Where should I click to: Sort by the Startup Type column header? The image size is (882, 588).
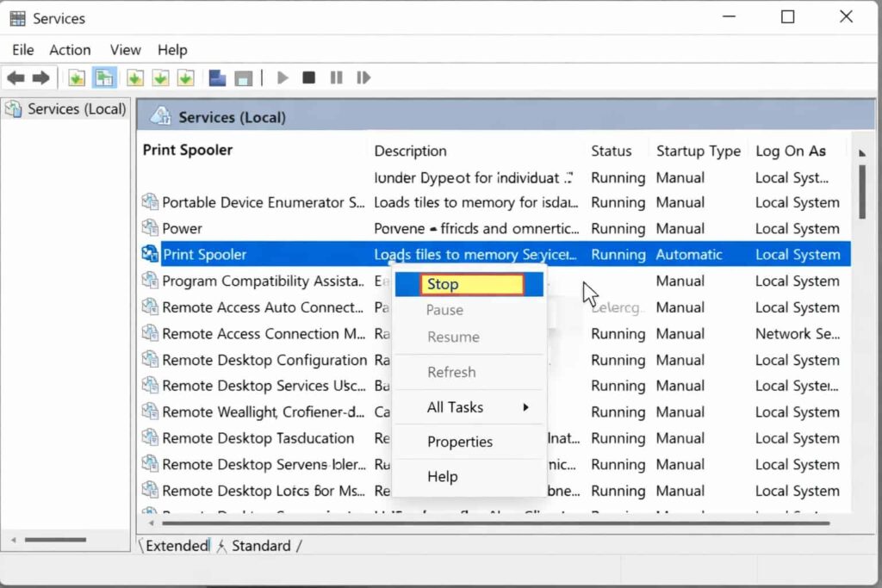[698, 151]
